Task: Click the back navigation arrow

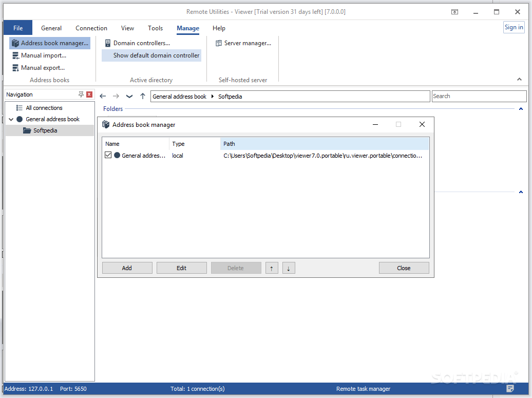Action: (102, 96)
